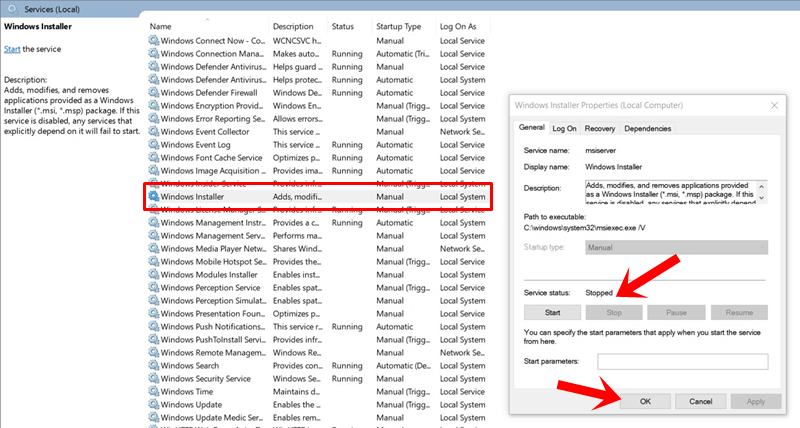Sort by Status column header
Viewport: 800px width, 428px height.
(x=342, y=26)
